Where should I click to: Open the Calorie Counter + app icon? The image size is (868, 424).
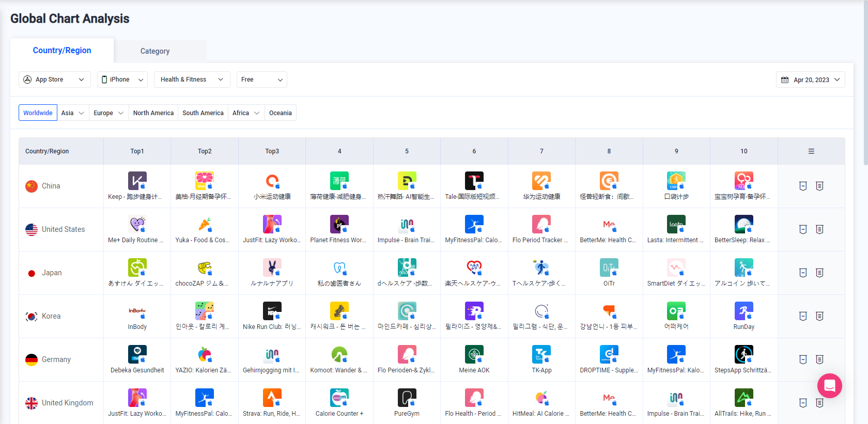pyautogui.click(x=339, y=398)
